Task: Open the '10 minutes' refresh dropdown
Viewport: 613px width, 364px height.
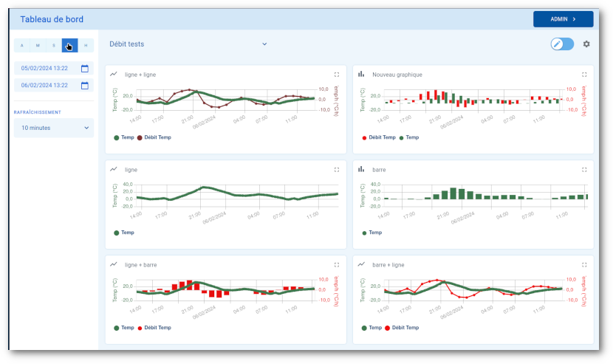Action: (x=54, y=128)
